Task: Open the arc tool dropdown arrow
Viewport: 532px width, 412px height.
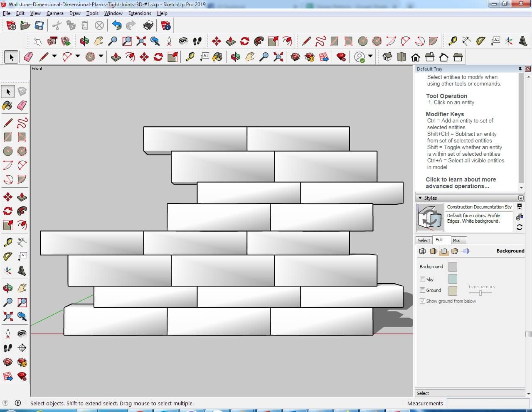Action: [x=77, y=56]
